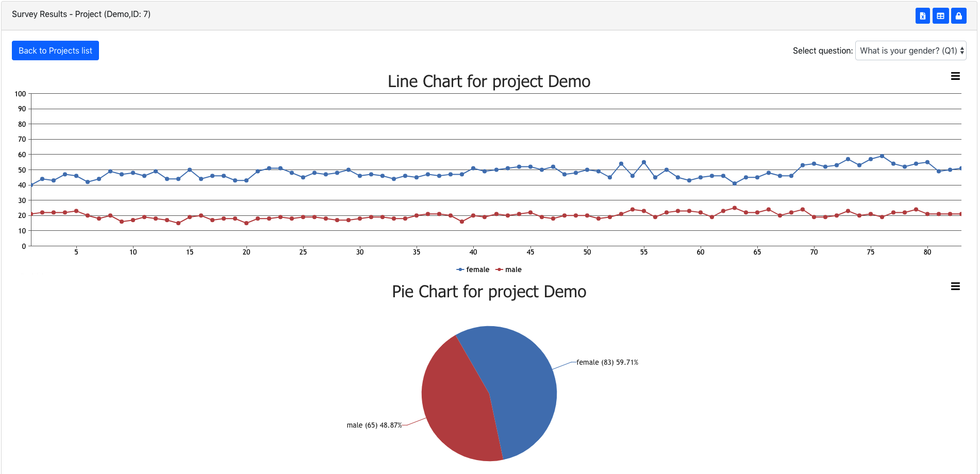This screenshot has height=474, width=980.
Task: Click the Select question label text
Action: point(822,50)
